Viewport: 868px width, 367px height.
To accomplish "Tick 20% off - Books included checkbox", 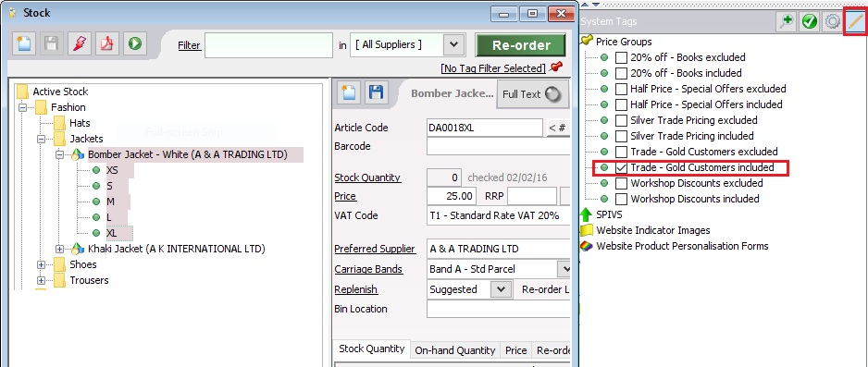I will pyautogui.click(x=622, y=73).
